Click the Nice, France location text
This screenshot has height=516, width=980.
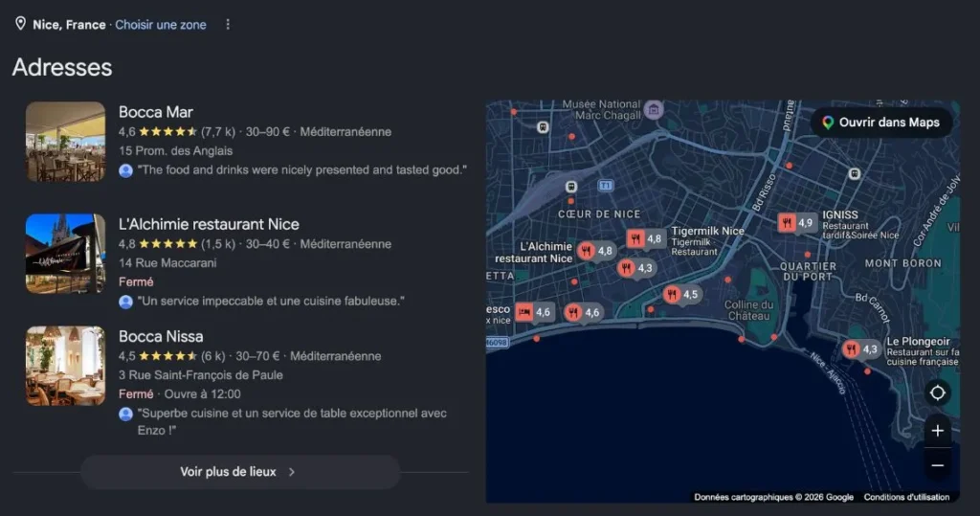coord(69,24)
